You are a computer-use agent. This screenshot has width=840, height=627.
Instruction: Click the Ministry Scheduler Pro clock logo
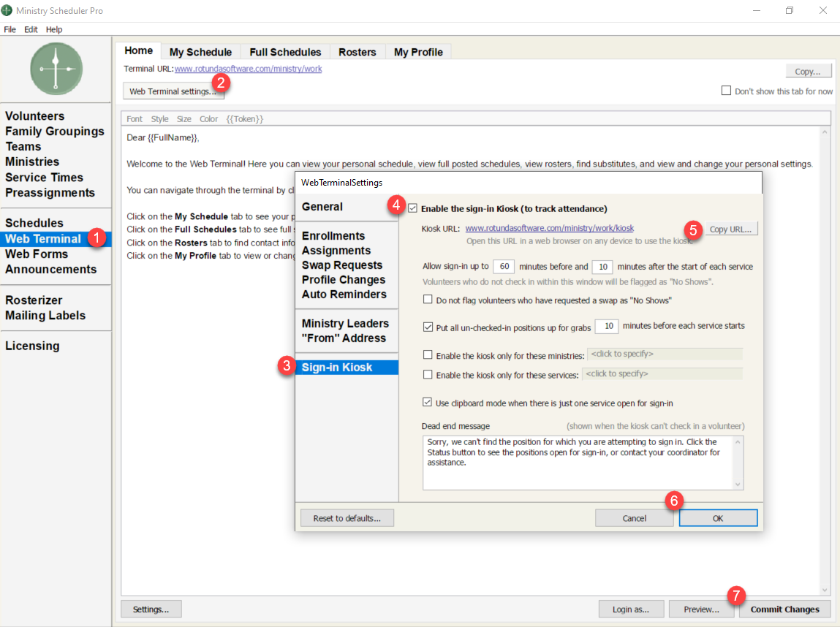click(56, 69)
